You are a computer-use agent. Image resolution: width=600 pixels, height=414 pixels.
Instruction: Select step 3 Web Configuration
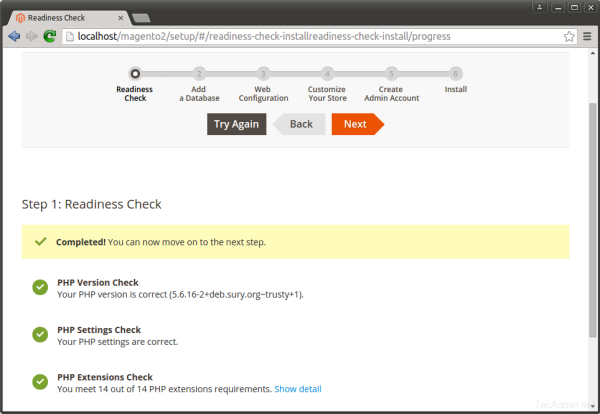pyautogui.click(x=263, y=73)
